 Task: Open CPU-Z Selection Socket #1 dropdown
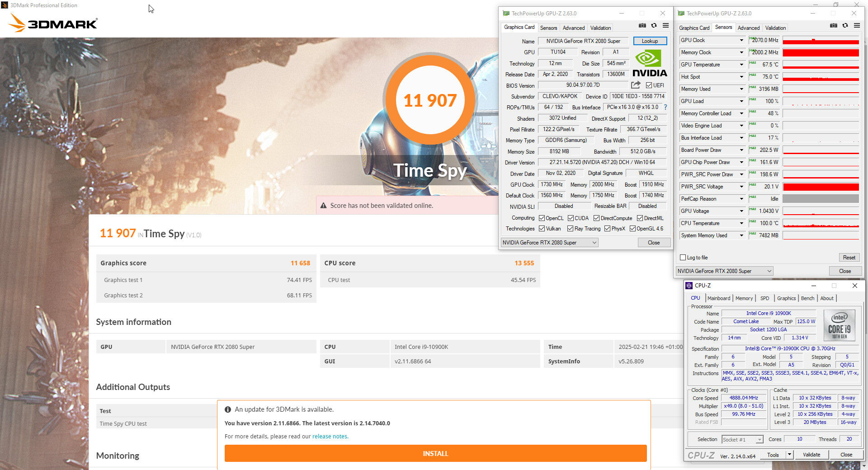(x=742, y=440)
